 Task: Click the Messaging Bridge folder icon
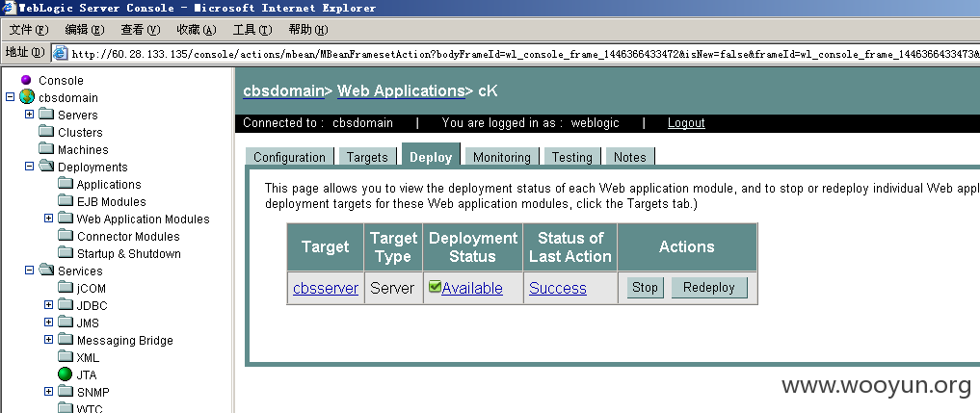(x=66, y=339)
